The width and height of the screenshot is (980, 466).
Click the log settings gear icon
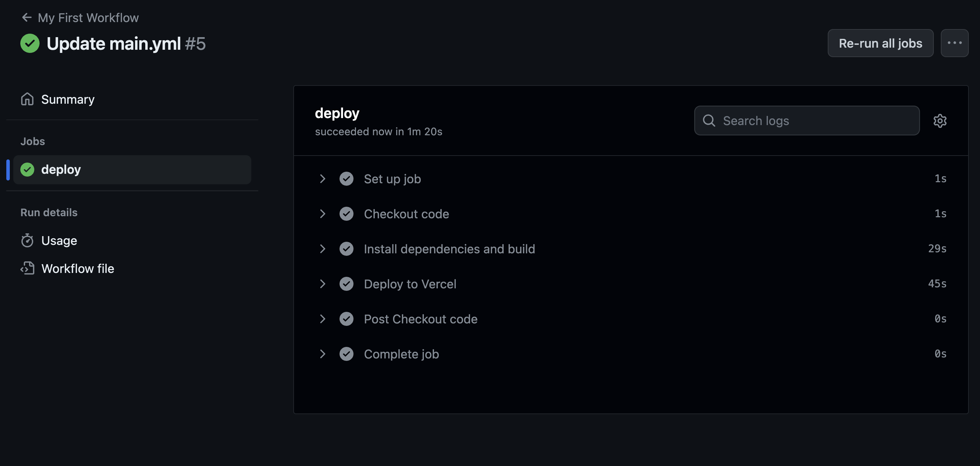[x=940, y=121]
